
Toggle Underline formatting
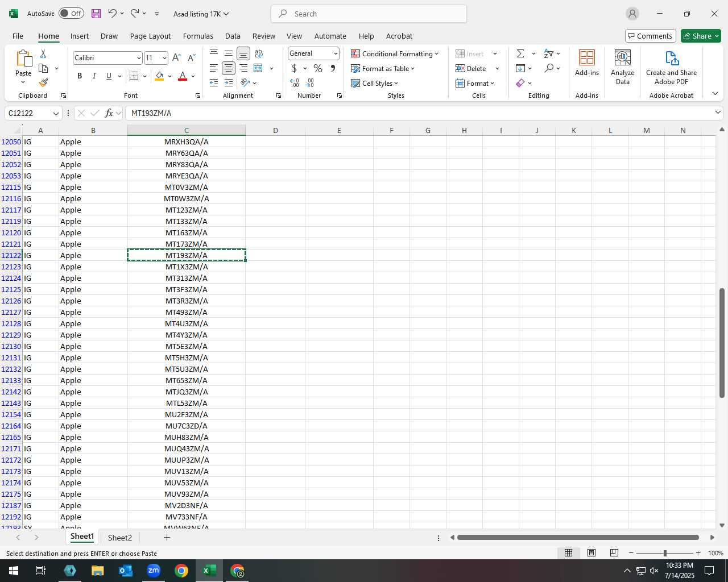pos(109,76)
